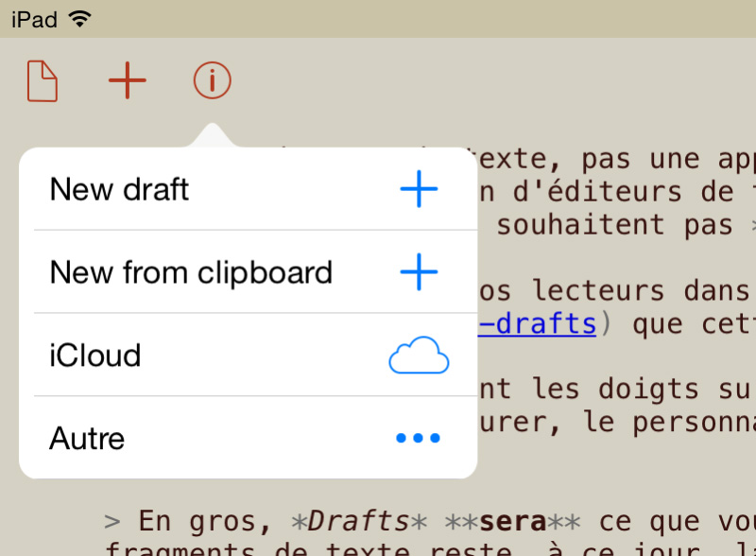Screen dimensions: 756x556
Task: Tap the word "lecteurs" in the editor
Action: click(598, 290)
